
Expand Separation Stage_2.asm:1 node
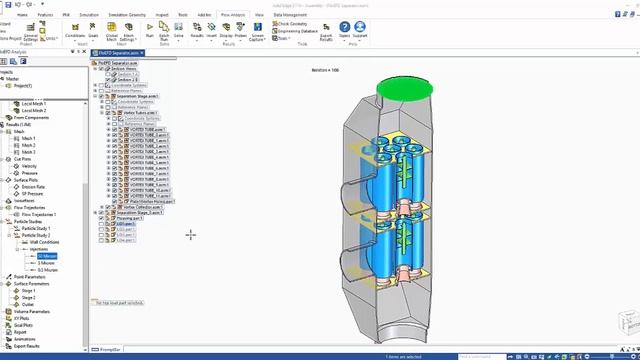(96, 213)
